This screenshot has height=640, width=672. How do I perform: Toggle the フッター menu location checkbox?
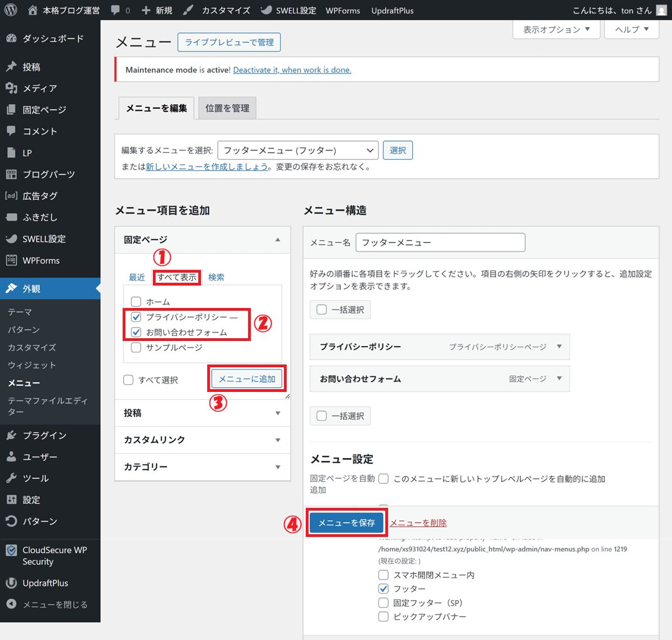pos(384,589)
